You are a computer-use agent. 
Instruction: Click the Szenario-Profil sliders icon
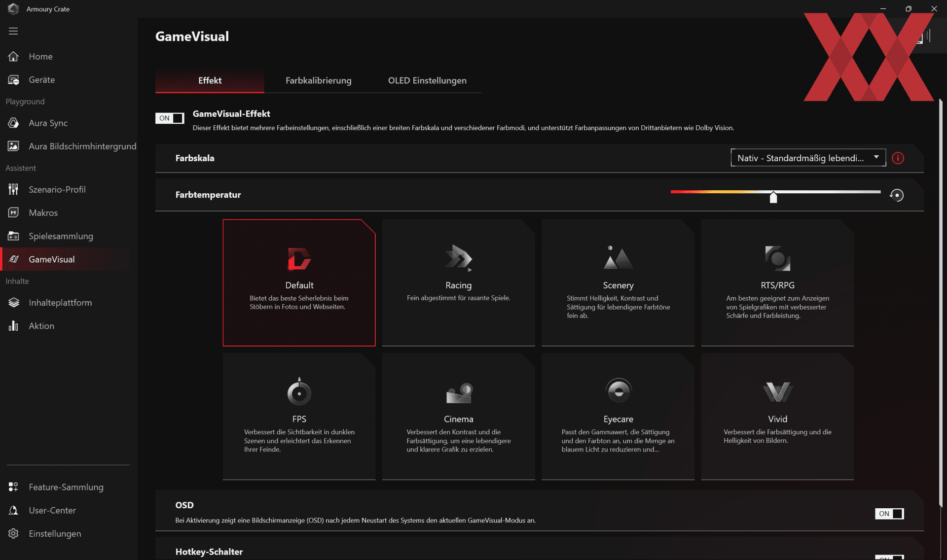[13, 189]
